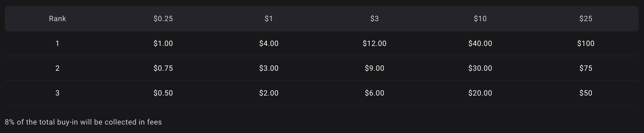Image resolution: width=644 pixels, height=133 pixels.
Task: Click the $75 prize cell
Action: click(x=586, y=68)
